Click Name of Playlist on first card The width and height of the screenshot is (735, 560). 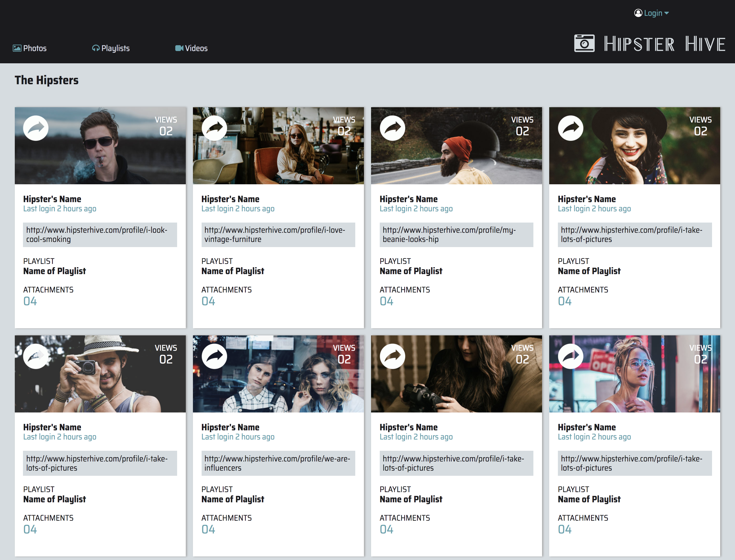pos(54,271)
